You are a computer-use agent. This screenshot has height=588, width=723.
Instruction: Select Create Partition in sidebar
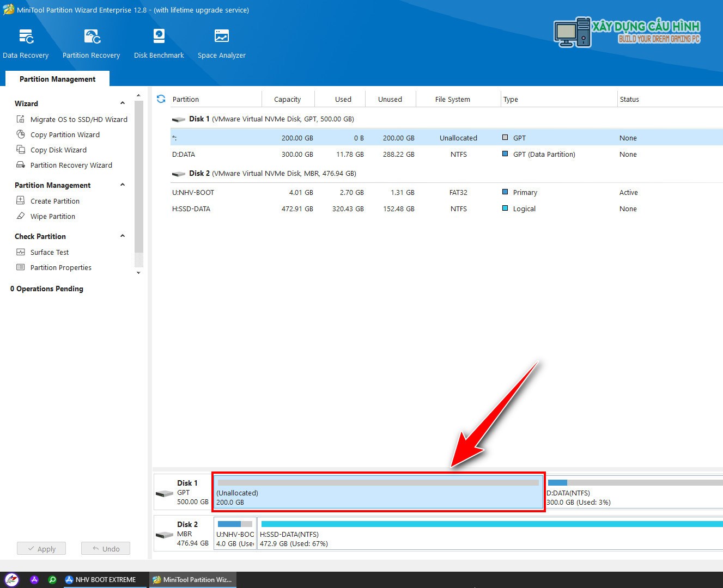coord(55,201)
